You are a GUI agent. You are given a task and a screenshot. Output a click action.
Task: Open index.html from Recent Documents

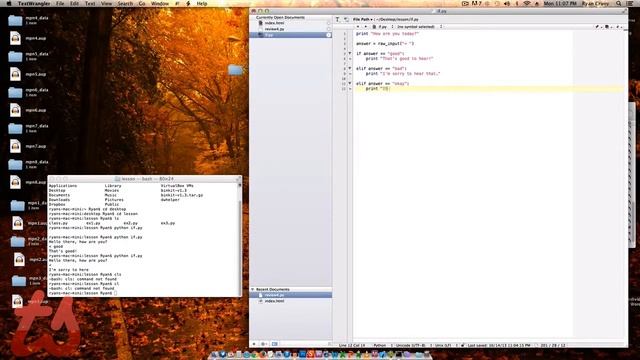291,301
